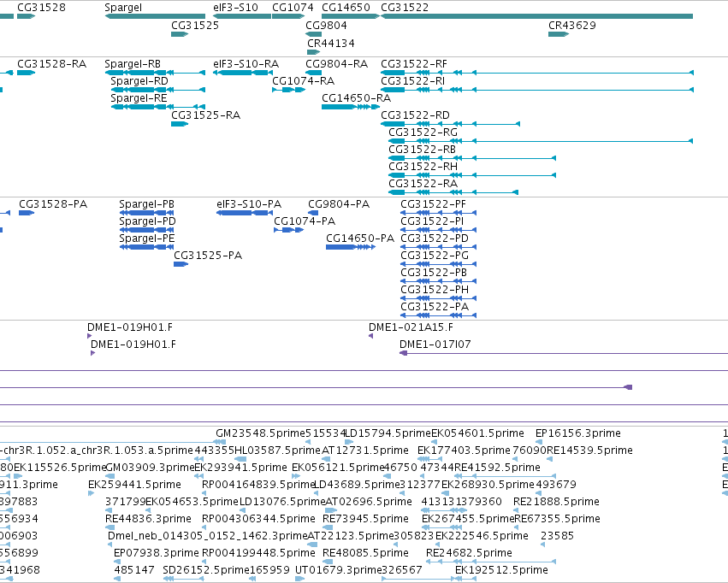The image size is (728, 583).
Task: Select the eIF3-S10 gene label
Action: point(235,8)
